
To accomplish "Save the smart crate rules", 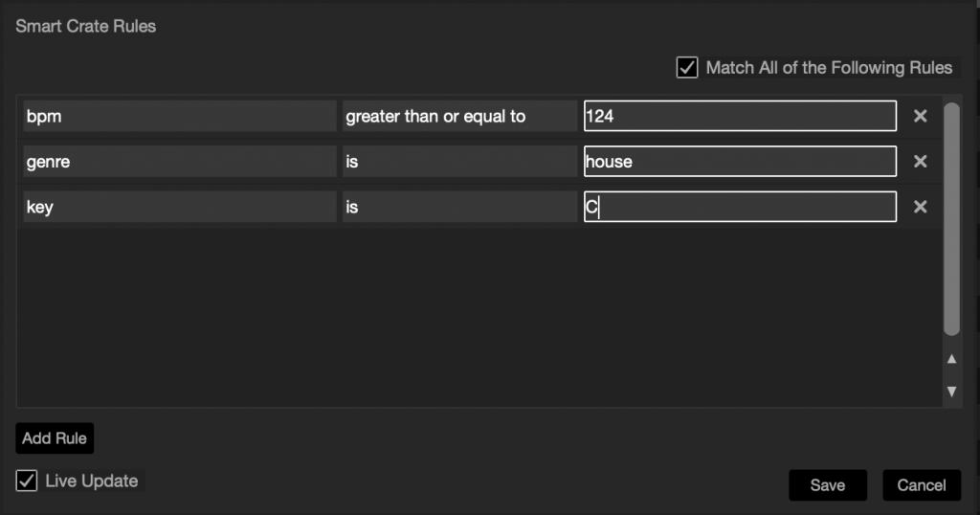I will click(x=827, y=485).
